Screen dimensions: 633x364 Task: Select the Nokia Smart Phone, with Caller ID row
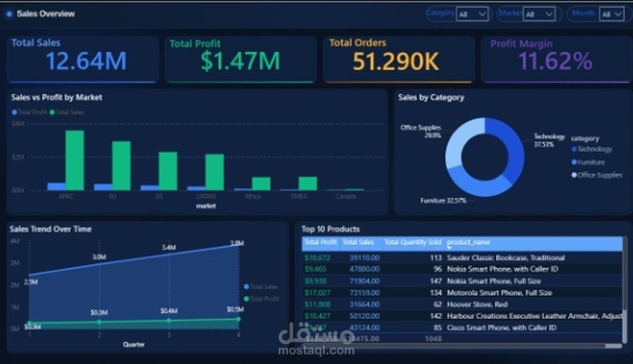pos(462,269)
